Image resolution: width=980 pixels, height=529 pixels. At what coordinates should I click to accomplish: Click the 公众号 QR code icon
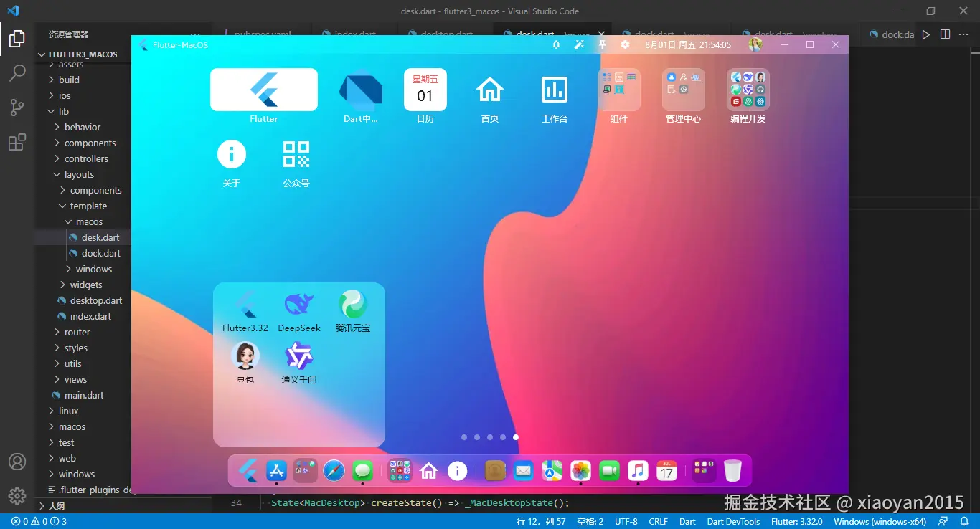[x=296, y=154]
